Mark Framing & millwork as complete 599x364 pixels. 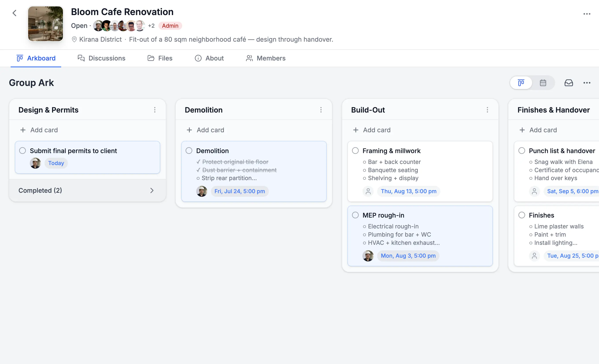[x=355, y=151]
